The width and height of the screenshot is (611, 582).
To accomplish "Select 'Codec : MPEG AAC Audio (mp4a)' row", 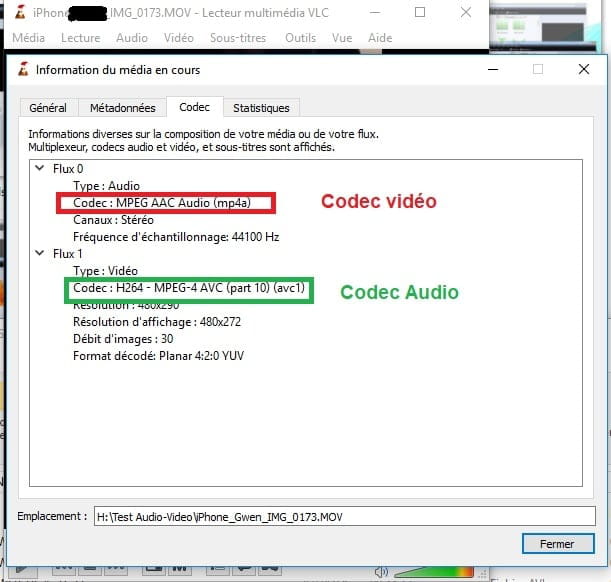I will click(x=162, y=203).
